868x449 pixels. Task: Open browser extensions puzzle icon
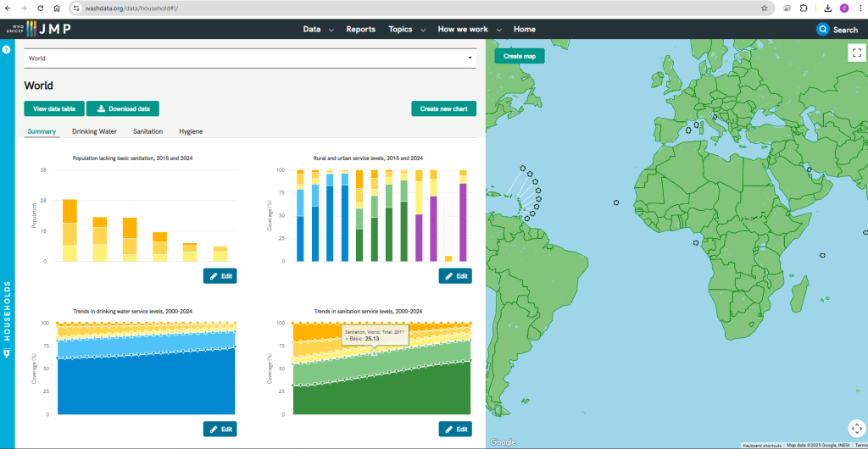(x=804, y=8)
